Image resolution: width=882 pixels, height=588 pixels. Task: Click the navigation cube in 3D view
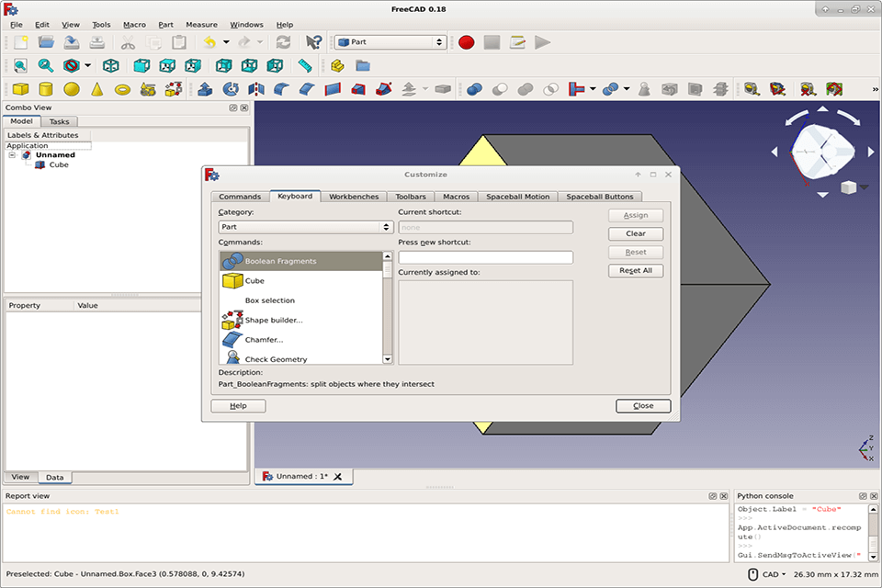point(822,151)
